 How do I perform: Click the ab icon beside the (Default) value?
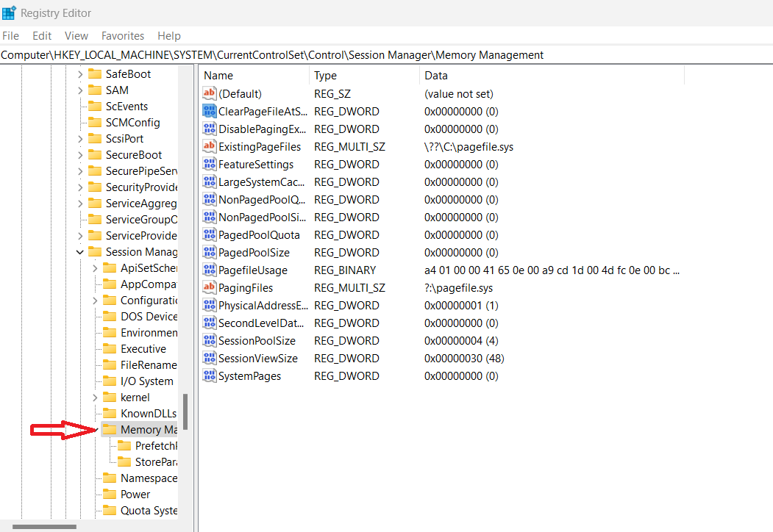pos(210,94)
